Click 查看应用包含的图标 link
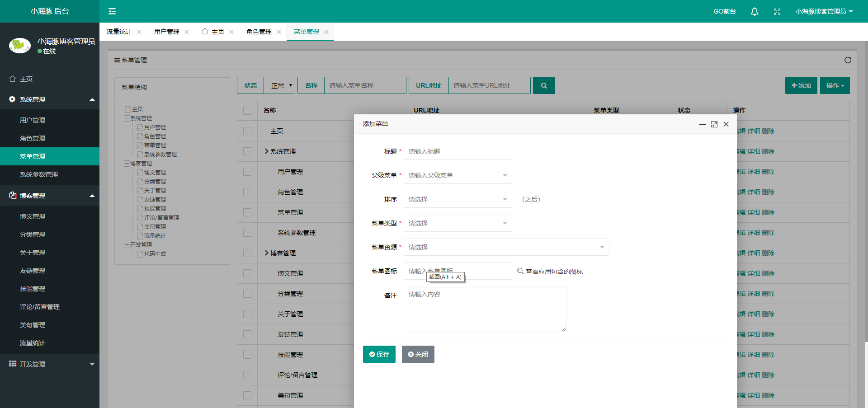Viewport: 868px width, 408px height. 554,272
